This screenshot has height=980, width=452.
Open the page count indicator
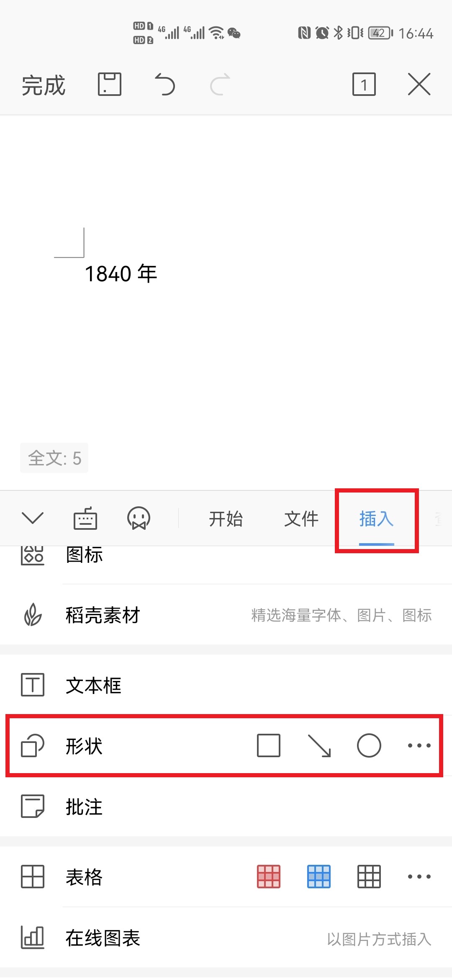pyautogui.click(x=364, y=84)
